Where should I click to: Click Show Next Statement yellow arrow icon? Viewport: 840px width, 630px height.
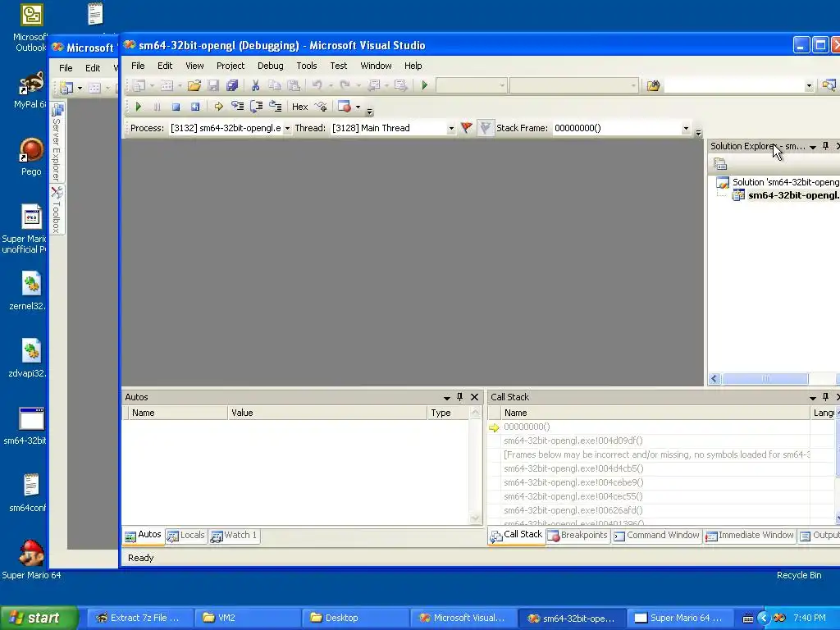pyautogui.click(x=218, y=107)
